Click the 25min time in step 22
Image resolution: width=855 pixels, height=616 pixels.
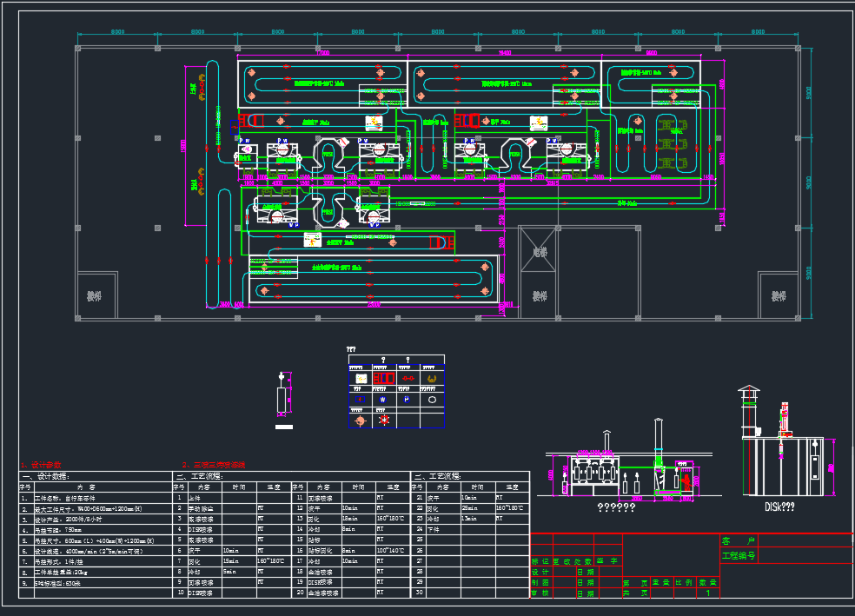[x=469, y=508]
